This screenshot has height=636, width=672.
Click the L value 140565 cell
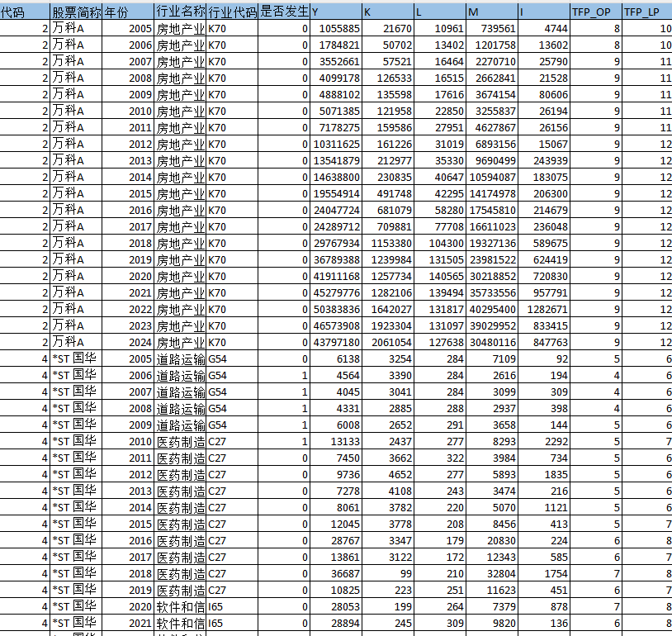[x=440, y=276]
